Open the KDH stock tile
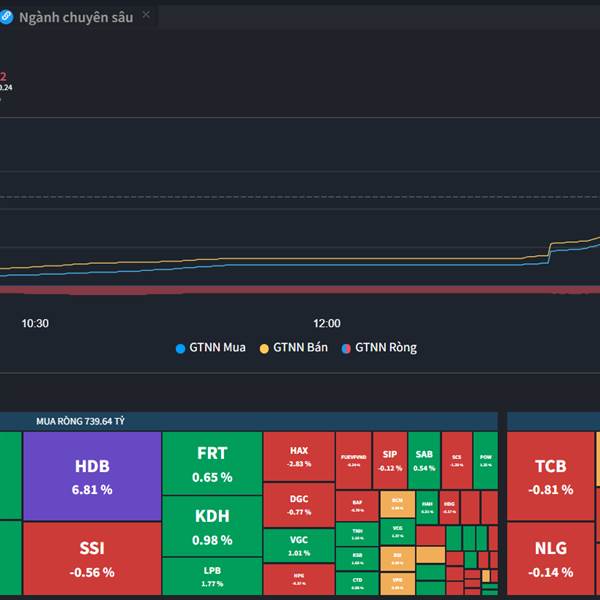 pos(212,528)
